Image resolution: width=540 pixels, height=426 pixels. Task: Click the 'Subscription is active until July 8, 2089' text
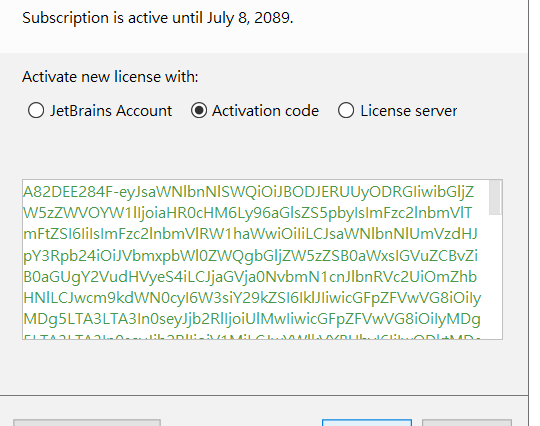(x=158, y=18)
